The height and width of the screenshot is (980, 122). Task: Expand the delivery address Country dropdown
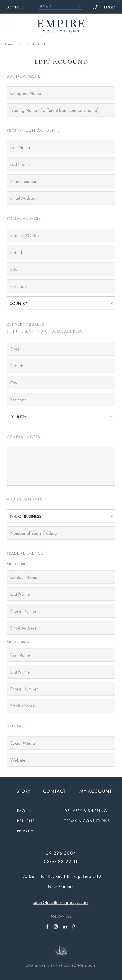(x=61, y=417)
